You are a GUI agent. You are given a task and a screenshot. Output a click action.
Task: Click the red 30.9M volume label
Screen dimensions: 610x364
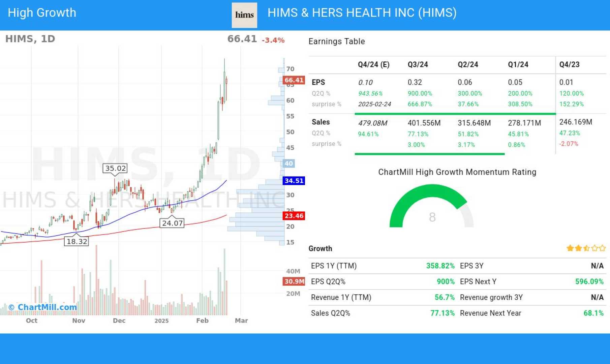pos(293,281)
